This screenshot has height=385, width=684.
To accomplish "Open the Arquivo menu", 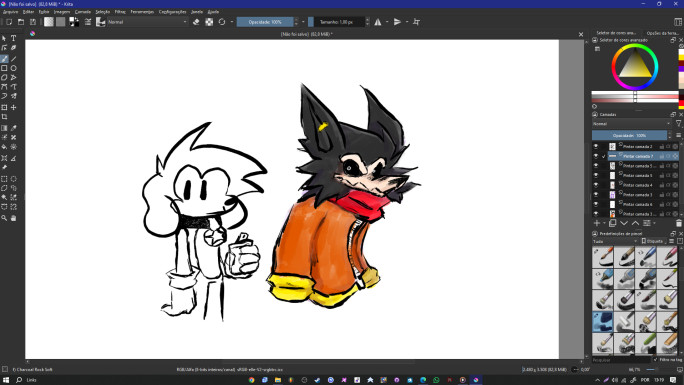I will point(10,12).
